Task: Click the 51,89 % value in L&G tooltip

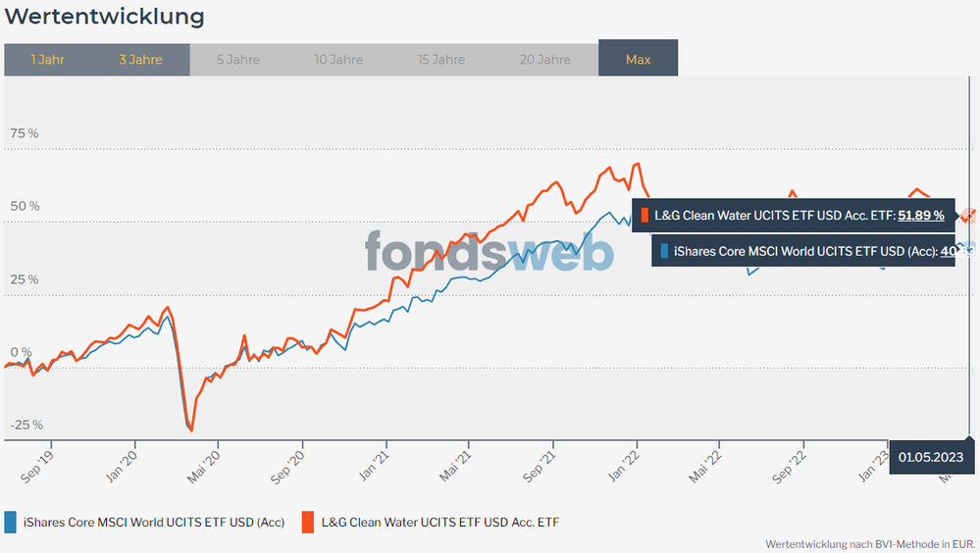Action: pos(920,215)
